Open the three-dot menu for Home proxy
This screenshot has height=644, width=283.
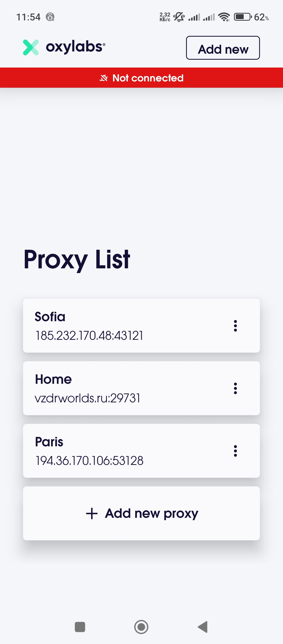tap(235, 388)
